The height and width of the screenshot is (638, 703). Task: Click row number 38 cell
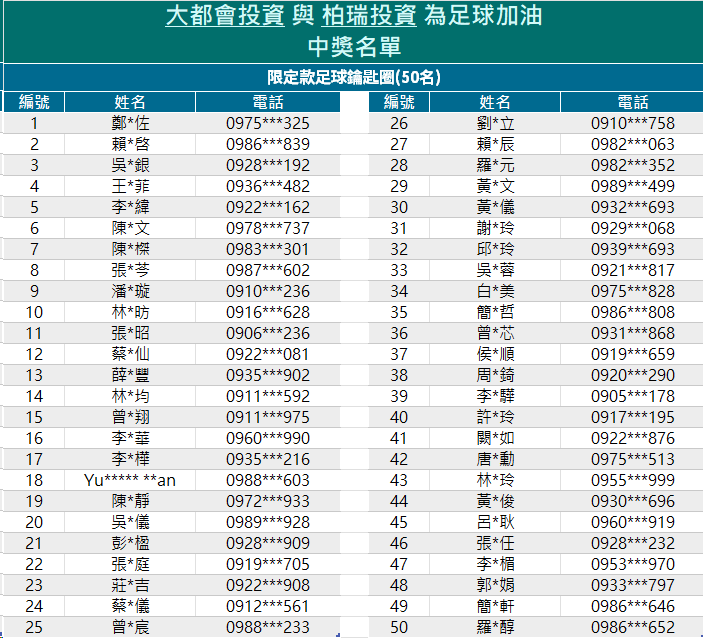point(399,375)
